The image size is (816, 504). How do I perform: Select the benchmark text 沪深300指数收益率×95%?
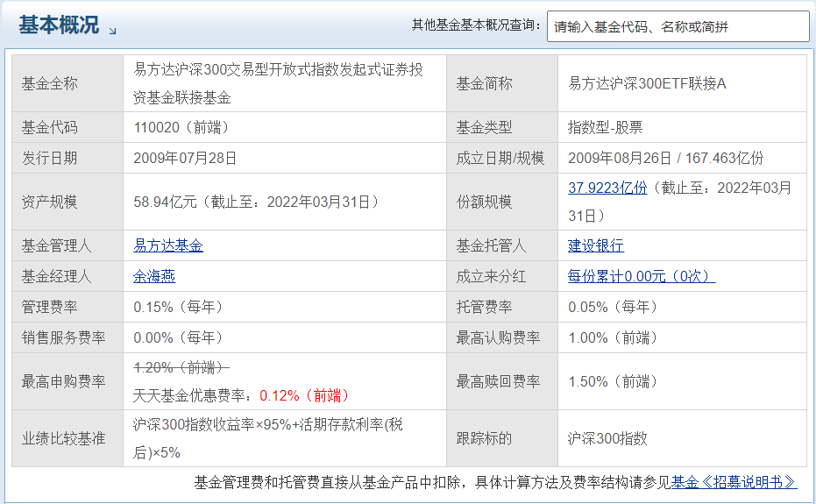click(212, 424)
